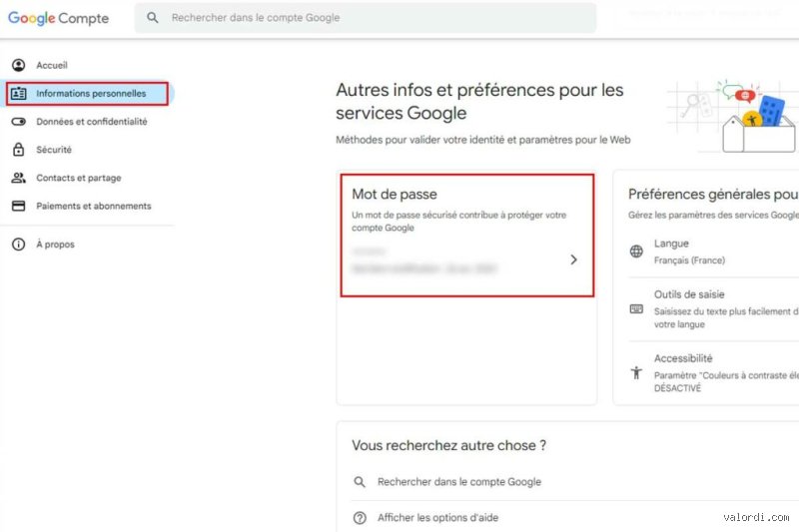Click the Paiements et abonnements card icon

18,206
